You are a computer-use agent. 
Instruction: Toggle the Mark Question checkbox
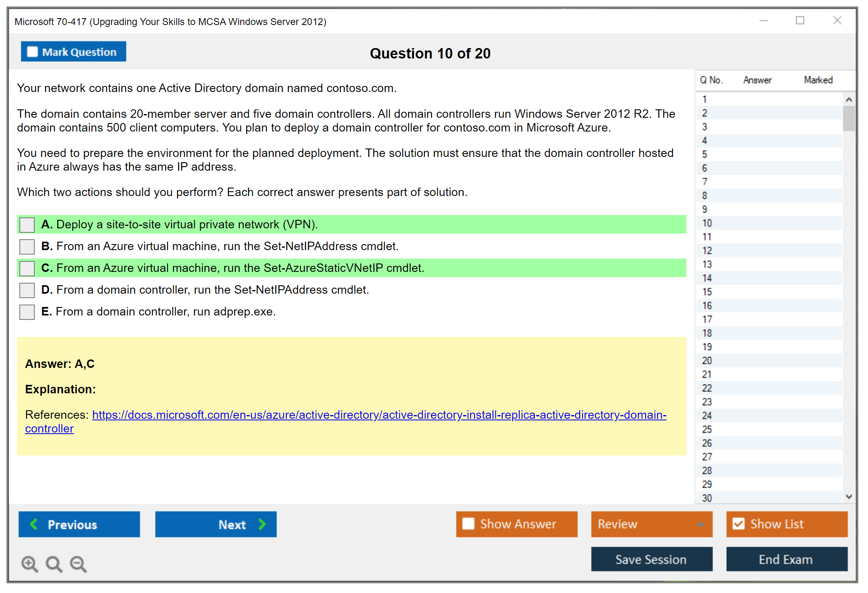(32, 52)
